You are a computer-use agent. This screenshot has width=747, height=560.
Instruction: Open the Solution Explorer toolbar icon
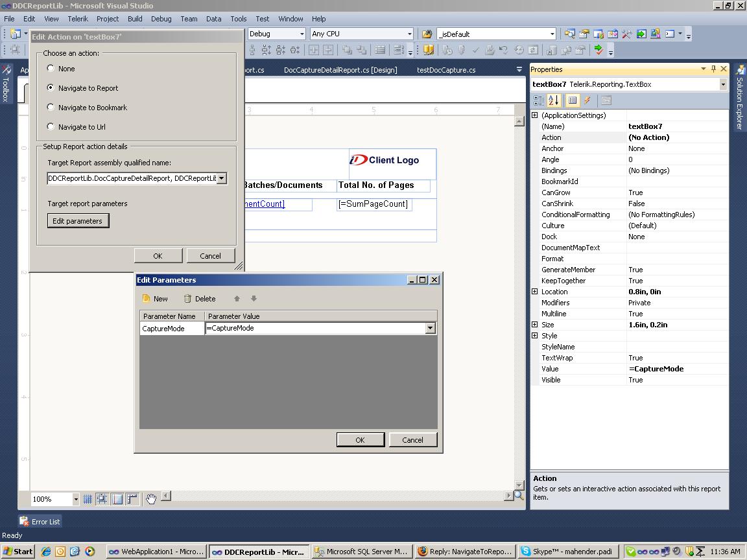point(570,34)
